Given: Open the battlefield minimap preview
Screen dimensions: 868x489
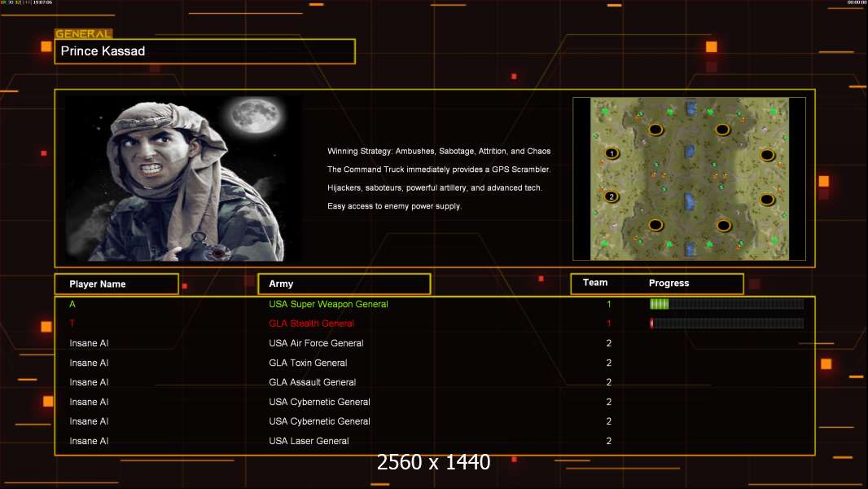Looking at the screenshot, I should pos(689,178).
